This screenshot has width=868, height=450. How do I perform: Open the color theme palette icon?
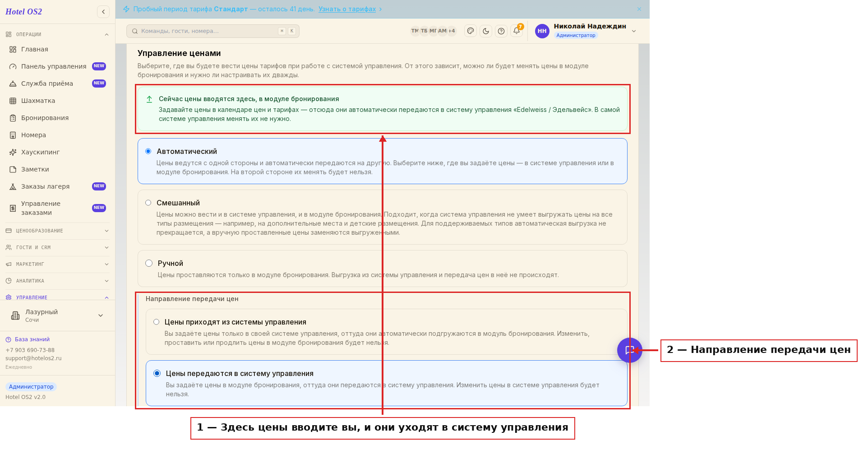tap(471, 31)
